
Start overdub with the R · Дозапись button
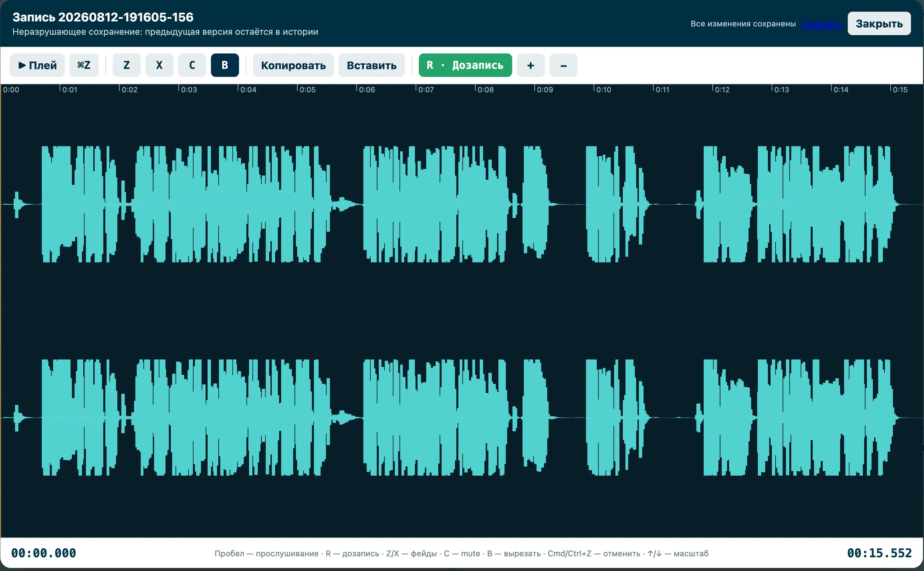(465, 65)
